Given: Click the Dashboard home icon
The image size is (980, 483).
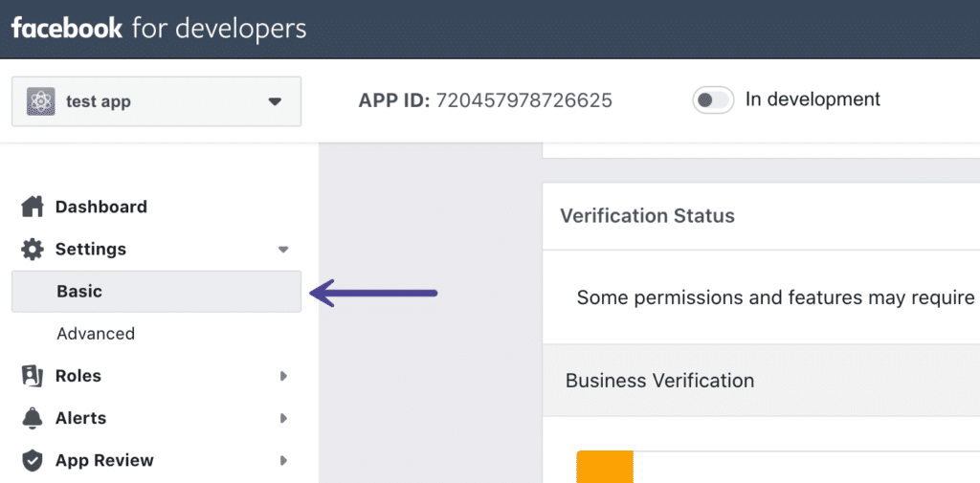Looking at the screenshot, I should (x=33, y=207).
